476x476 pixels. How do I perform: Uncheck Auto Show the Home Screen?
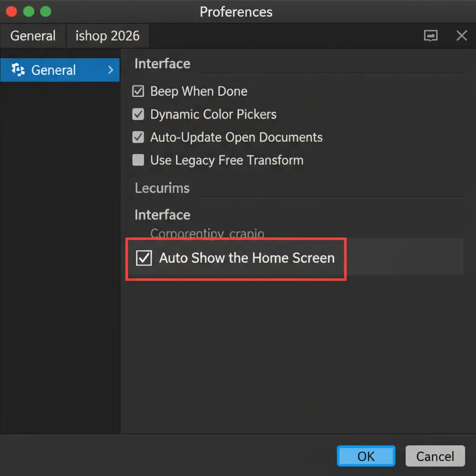(x=144, y=258)
